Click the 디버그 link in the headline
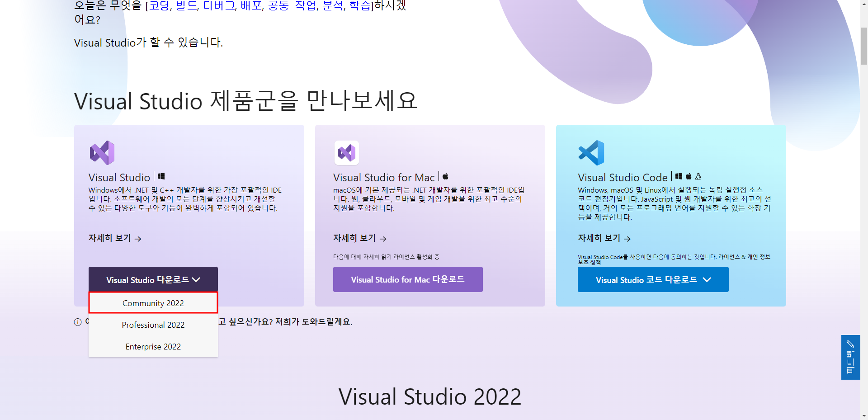 tap(219, 5)
